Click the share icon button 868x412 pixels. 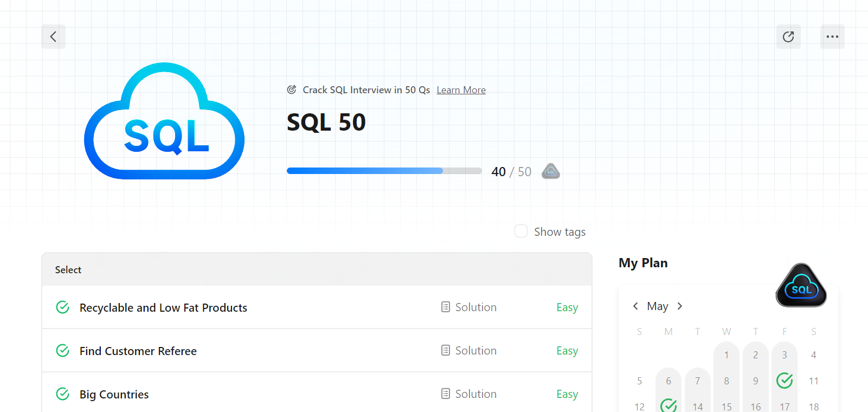[x=788, y=36]
